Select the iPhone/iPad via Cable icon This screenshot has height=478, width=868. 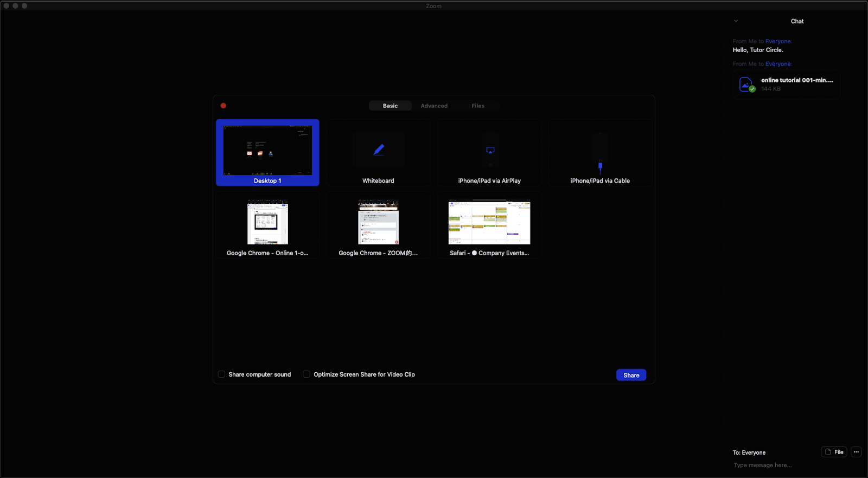pyautogui.click(x=600, y=167)
